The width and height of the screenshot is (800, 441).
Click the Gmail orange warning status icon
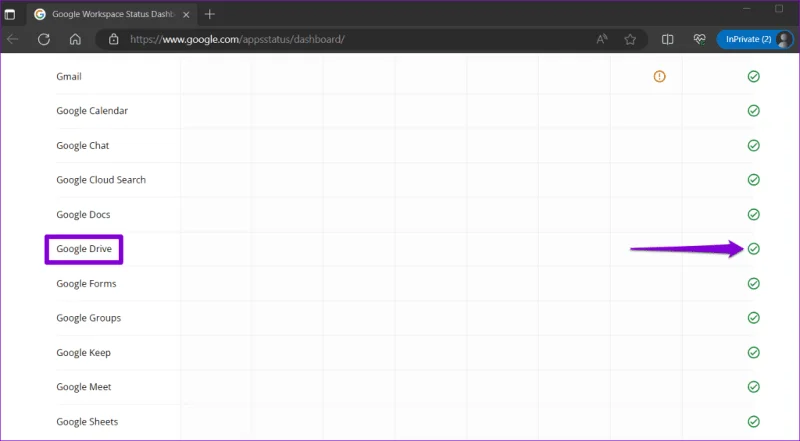click(x=659, y=77)
